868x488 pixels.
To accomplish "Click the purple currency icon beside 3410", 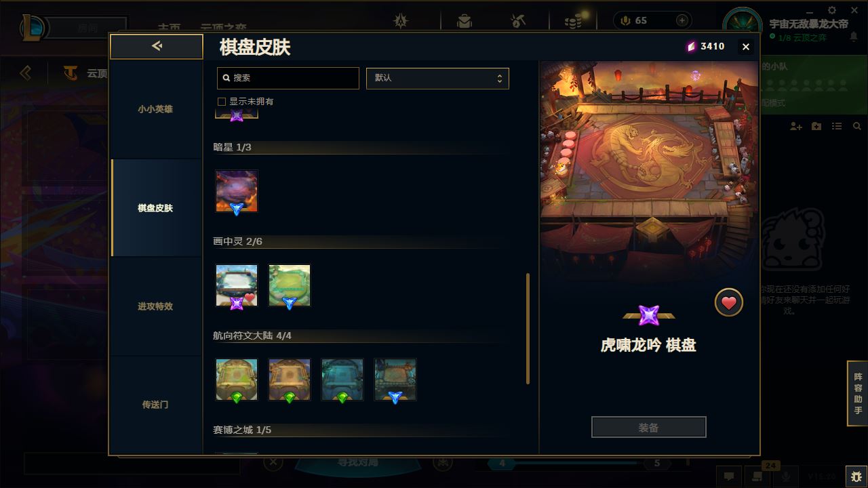I will tap(691, 46).
